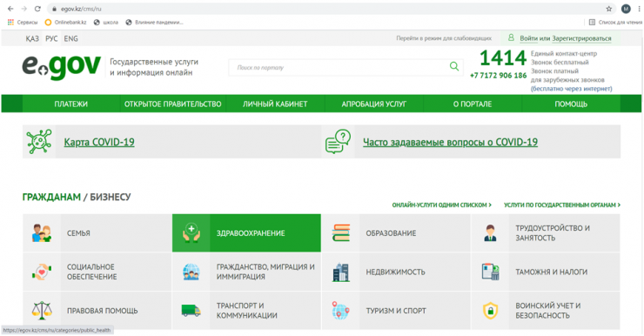
Task: Click the browser forward arrow
Action: pos(23,9)
